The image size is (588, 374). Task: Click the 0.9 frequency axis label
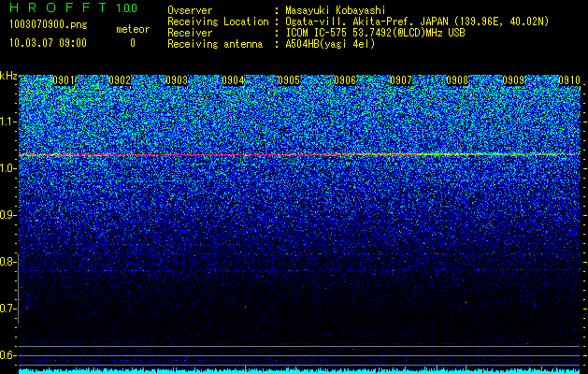pyautogui.click(x=8, y=215)
